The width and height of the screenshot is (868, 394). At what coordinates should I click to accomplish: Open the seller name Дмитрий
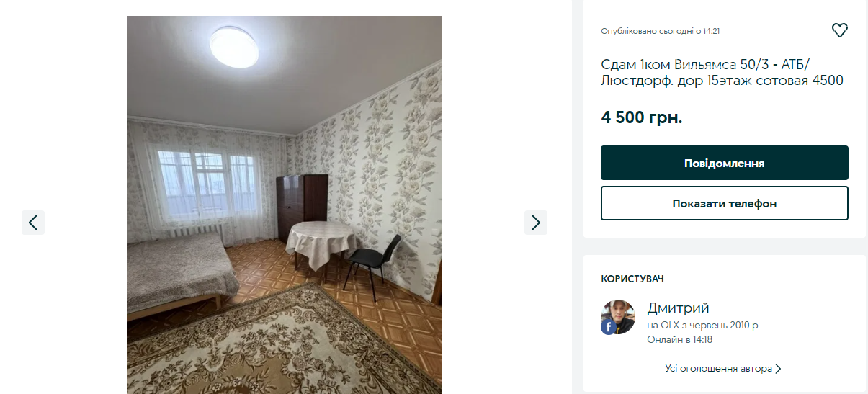679,308
